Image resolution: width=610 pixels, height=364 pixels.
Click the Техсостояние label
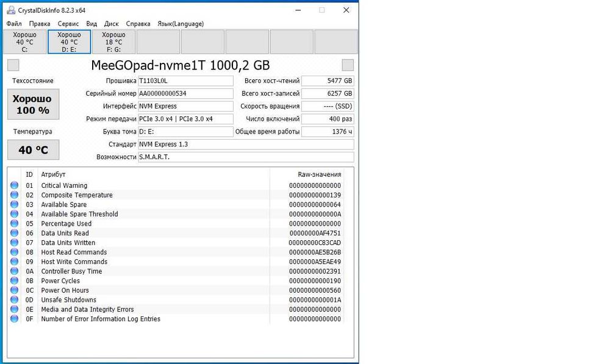click(33, 81)
